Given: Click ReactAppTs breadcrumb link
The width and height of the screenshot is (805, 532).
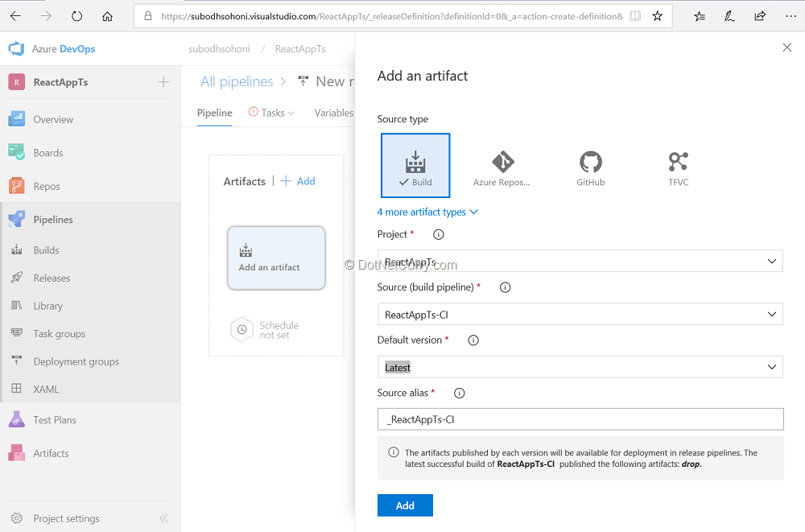Looking at the screenshot, I should pyautogui.click(x=300, y=49).
